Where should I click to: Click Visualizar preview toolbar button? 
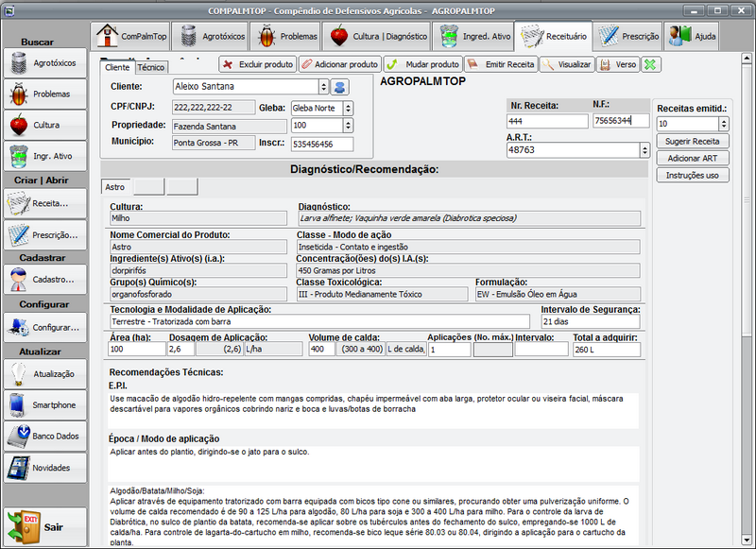[x=566, y=64]
